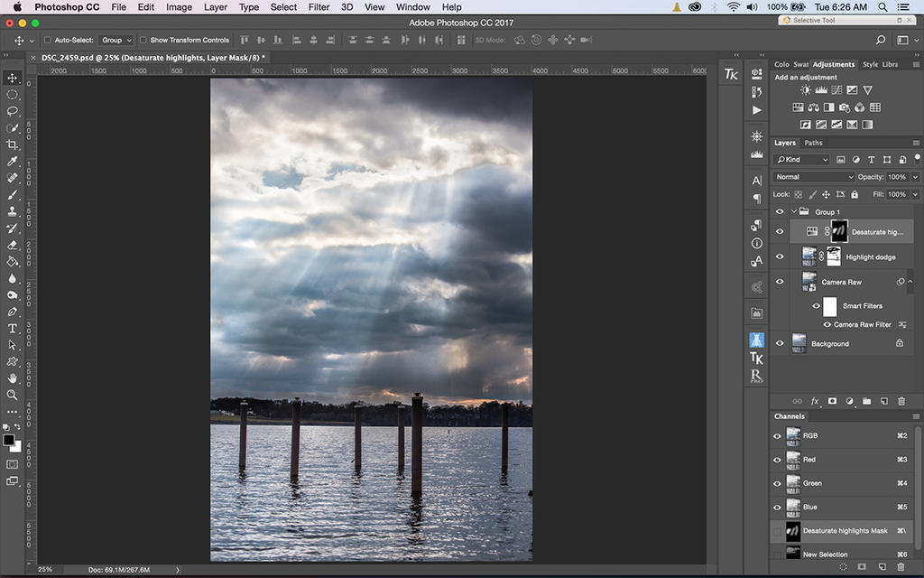924x578 pixels.
Task: Click the search icon in options bar
Action: (881, 41)
